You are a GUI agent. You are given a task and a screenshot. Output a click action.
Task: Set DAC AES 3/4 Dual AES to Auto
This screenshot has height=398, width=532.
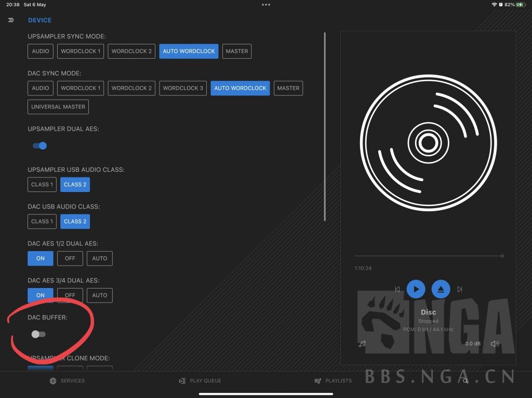(x=99, y=295)
